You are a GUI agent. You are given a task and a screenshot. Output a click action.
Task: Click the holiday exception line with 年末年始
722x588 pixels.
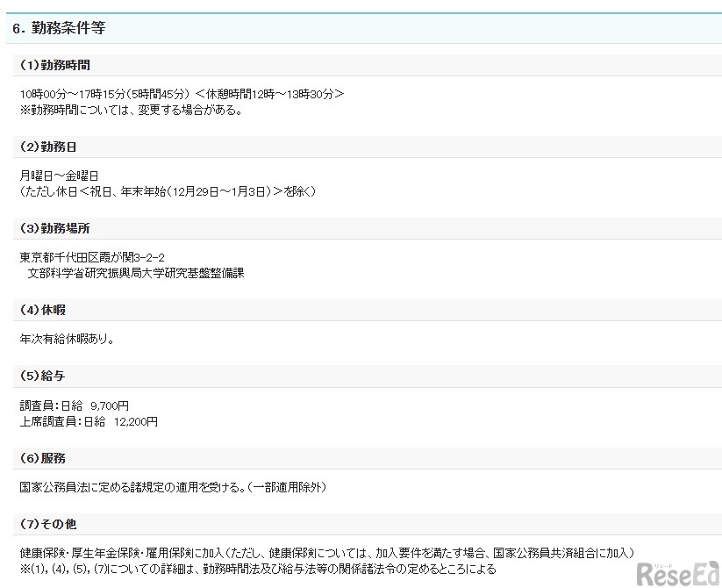168,190
